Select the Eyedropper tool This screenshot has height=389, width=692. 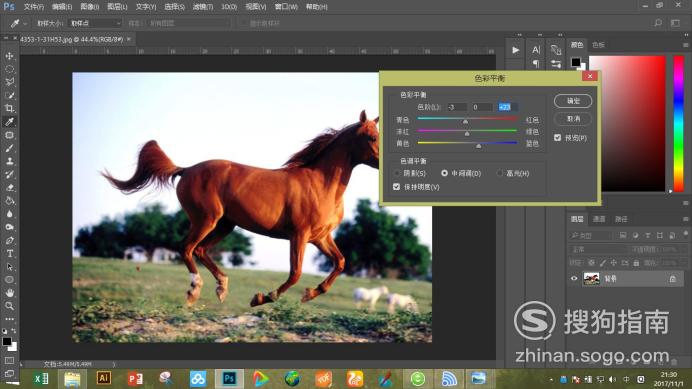9,122
